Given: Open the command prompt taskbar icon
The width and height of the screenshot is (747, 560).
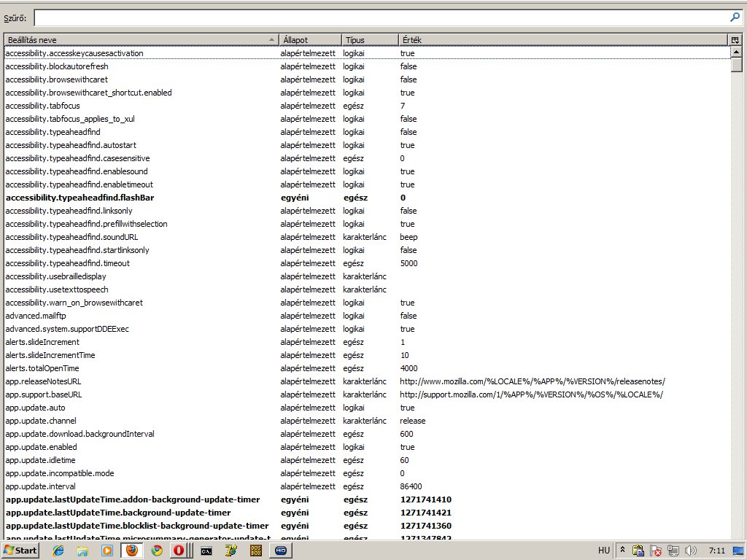Looking at the screenshot, I should (206, 551).
